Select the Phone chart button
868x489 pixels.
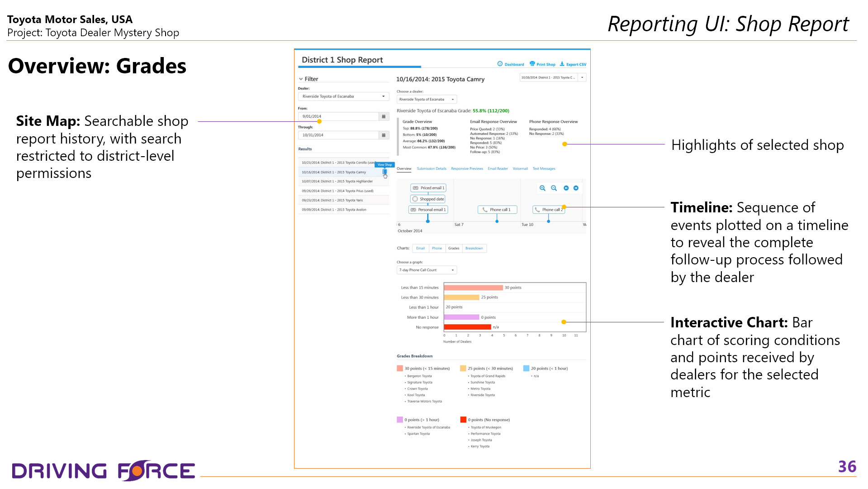pyautogui.click(x=436, y=248)
